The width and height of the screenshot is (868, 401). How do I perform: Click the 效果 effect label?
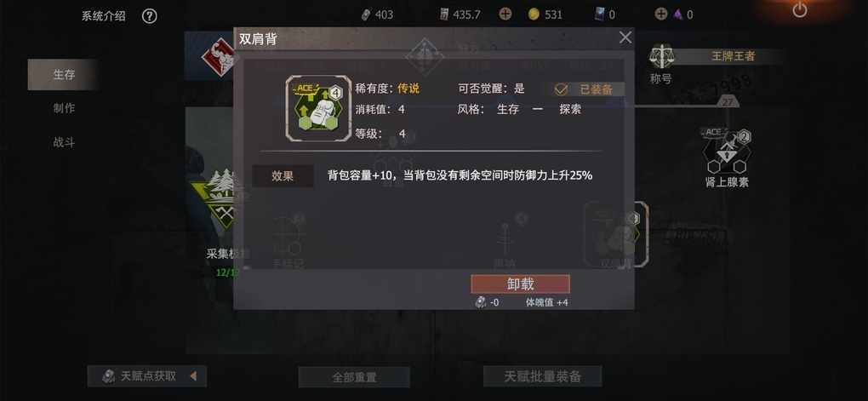click(283, 176)
